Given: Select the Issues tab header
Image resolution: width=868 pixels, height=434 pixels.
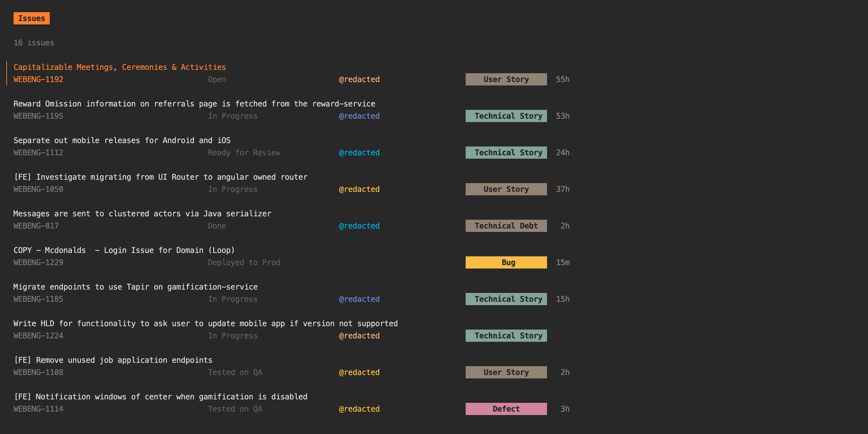Looking at the screenshot, I should click(x=31, y=18).
